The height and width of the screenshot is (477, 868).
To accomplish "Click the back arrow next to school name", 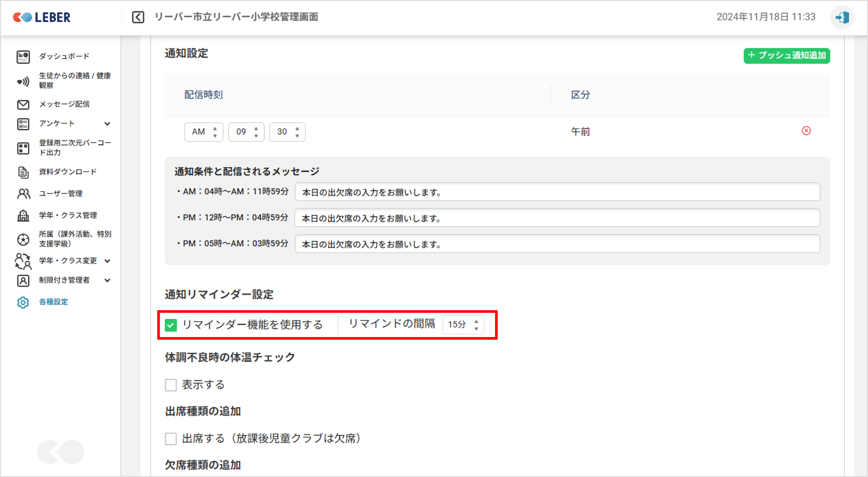I will click(x=138, y=17).
